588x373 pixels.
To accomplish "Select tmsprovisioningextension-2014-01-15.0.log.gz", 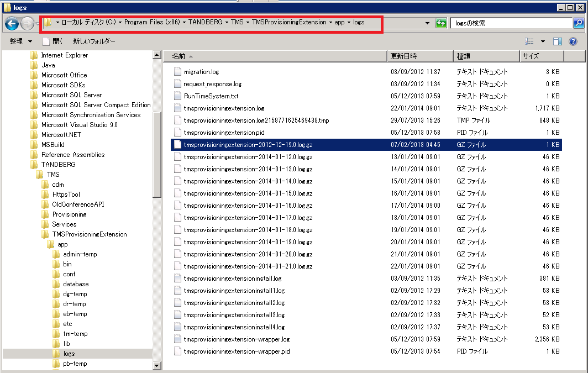I will point(248,193).
